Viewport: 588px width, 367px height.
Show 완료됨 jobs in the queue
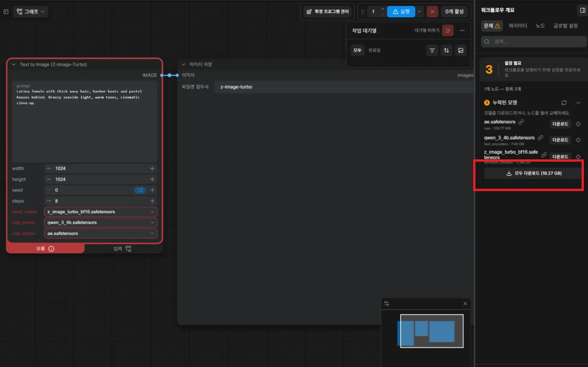click(x=374, y=50)
